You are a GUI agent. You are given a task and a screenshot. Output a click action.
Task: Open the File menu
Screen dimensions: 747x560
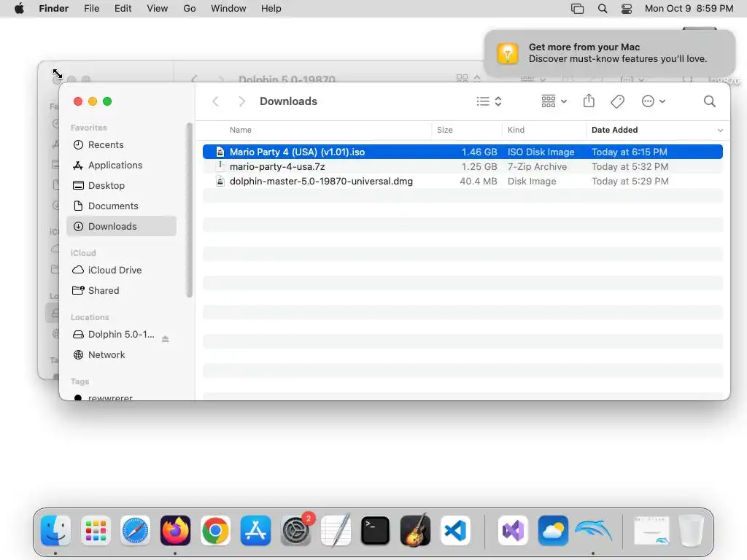click(x=91, y=9)
